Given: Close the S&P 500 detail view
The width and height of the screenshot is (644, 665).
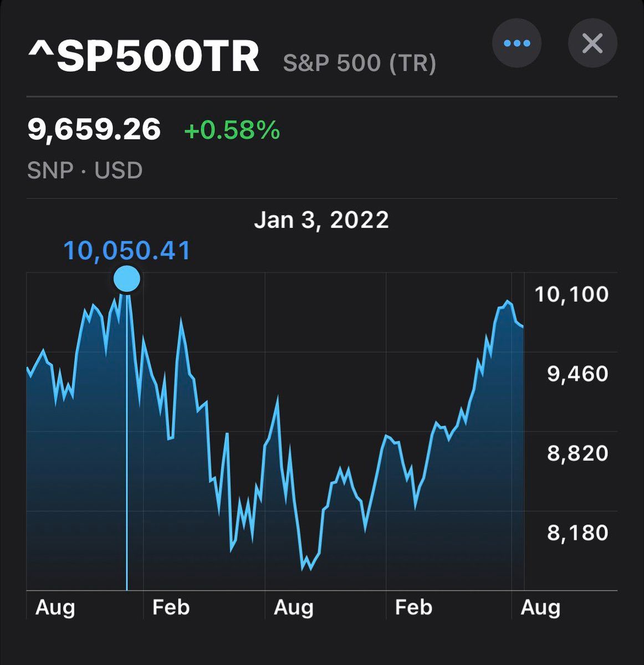Looking at the screenshot, I should 592,43.
